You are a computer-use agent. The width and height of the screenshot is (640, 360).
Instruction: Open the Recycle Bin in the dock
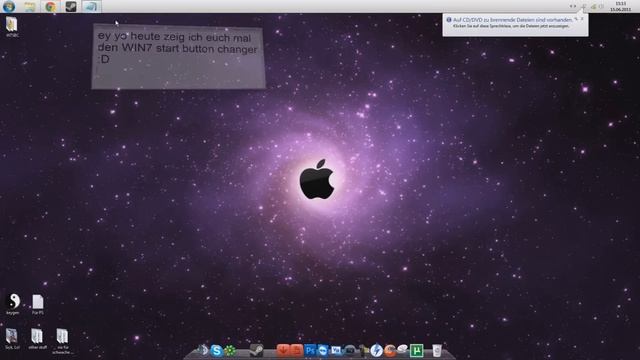click(436, 350)
